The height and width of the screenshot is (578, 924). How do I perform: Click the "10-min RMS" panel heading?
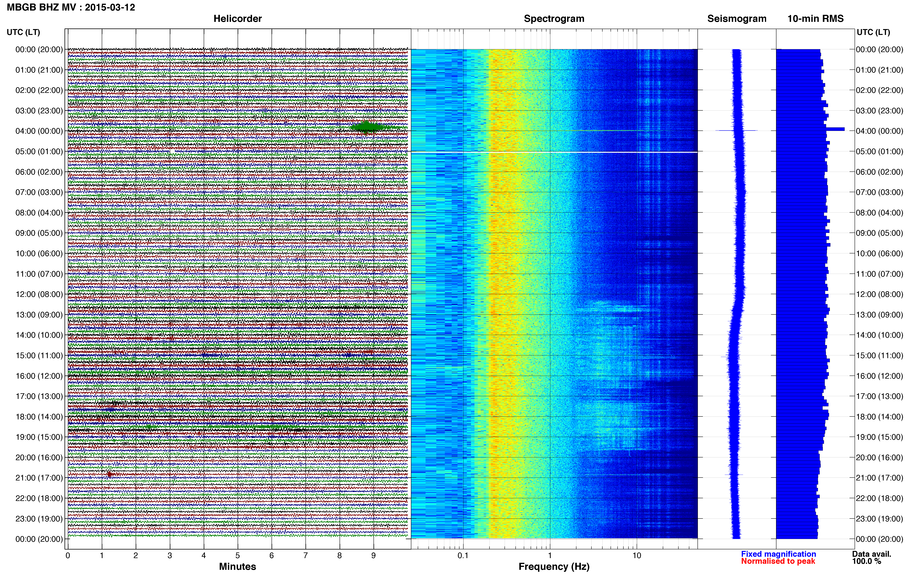tap(816, 19)
